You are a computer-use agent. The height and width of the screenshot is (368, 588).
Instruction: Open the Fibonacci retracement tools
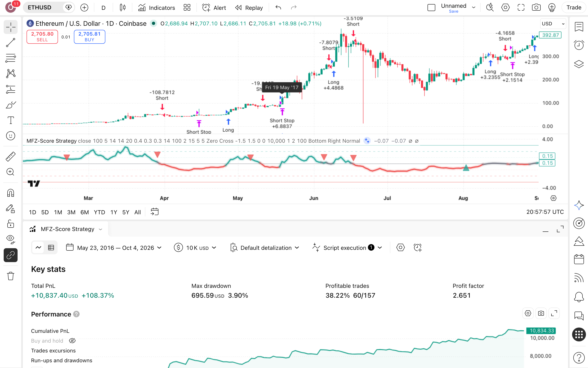[x=10, y=58]
